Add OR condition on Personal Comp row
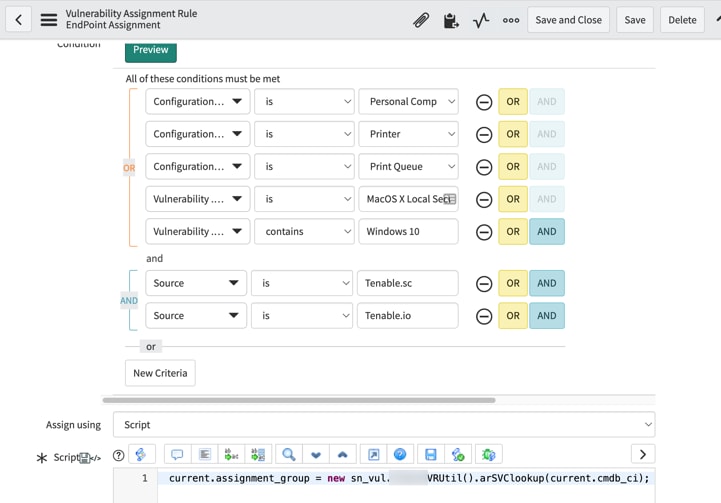This screenshot has width=721, height=503. pos(513,102)
